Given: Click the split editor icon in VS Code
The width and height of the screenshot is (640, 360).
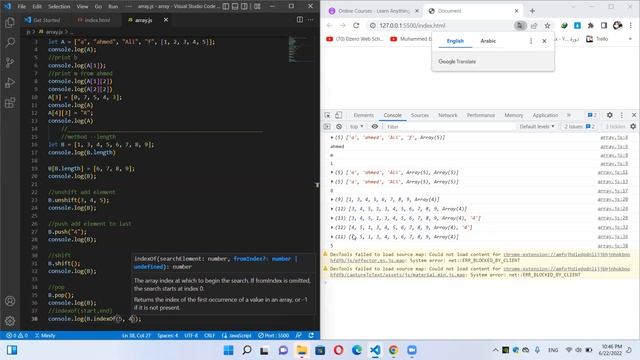Looking at the screenshot, I should click(x=300, y=20).
